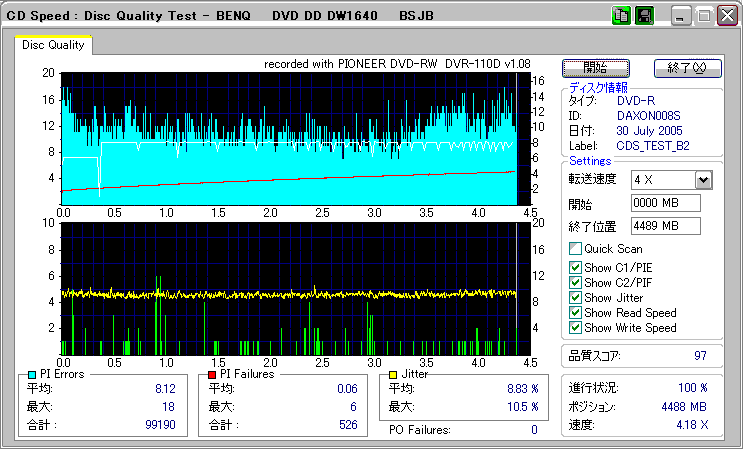
Task: Click the copy-to-clipboard icon in title bar
Action: (621, 16)
